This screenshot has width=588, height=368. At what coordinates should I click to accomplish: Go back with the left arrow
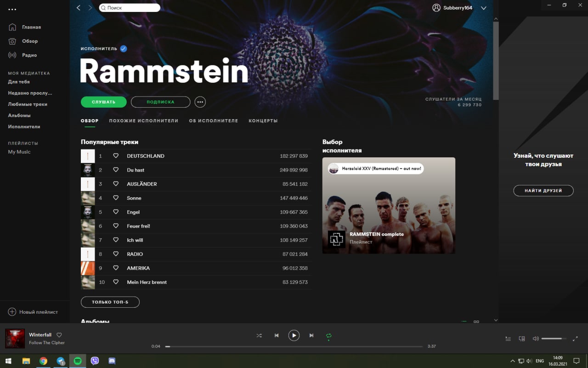tap(79, 8)
